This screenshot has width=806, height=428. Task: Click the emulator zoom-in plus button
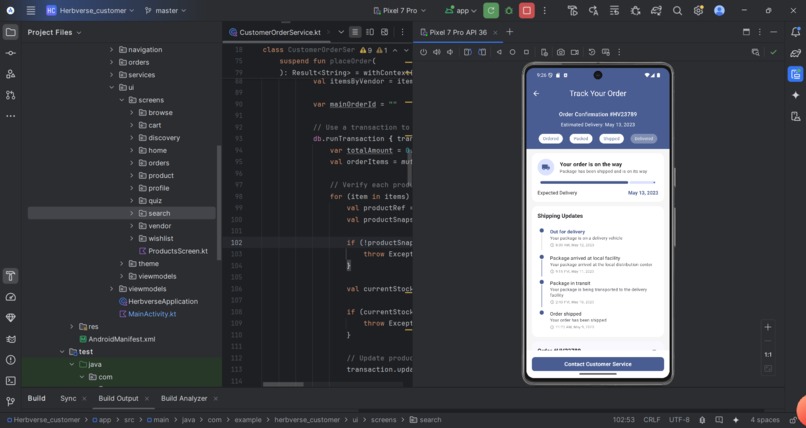coord(768,327)
